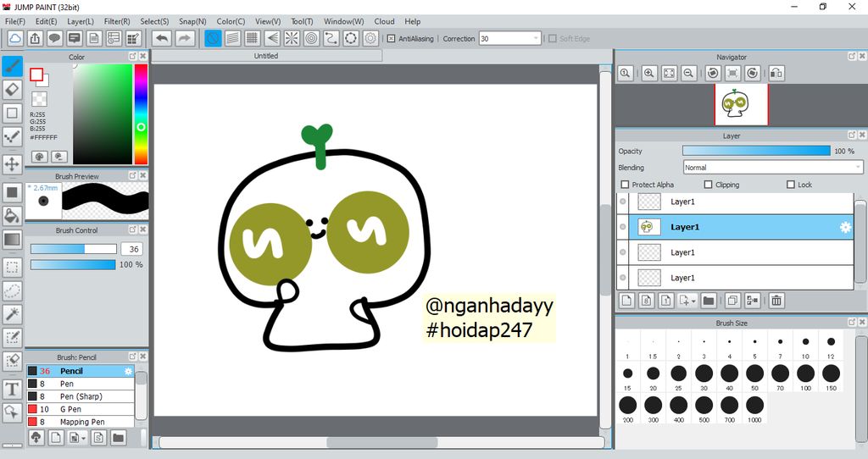Choose the Gradient tool
The image size is (868, 459).
[12, 240]
